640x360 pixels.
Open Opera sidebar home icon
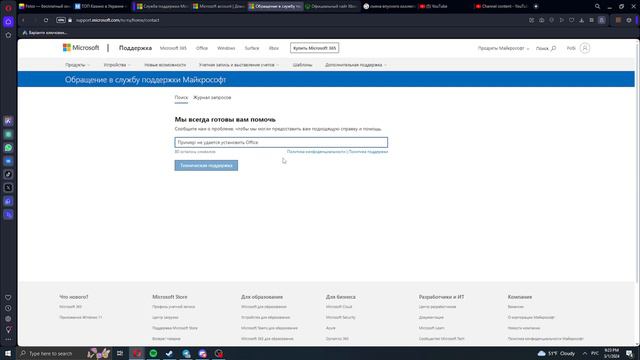click(x=8, y=22)
